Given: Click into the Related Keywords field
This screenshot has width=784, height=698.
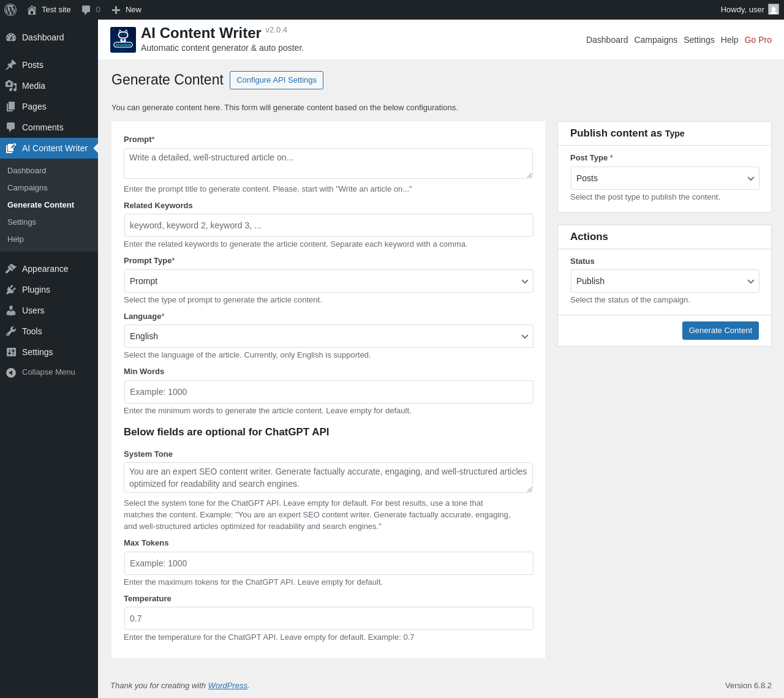Looking at the screenshot, I should 329,225.
